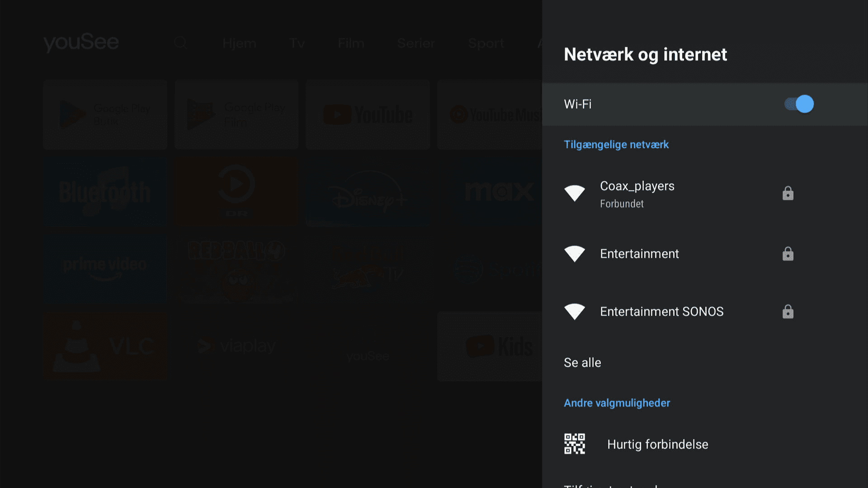Click the Entertainment network Wi-Fi icon

pyautogui.click(x=575, y=253)
